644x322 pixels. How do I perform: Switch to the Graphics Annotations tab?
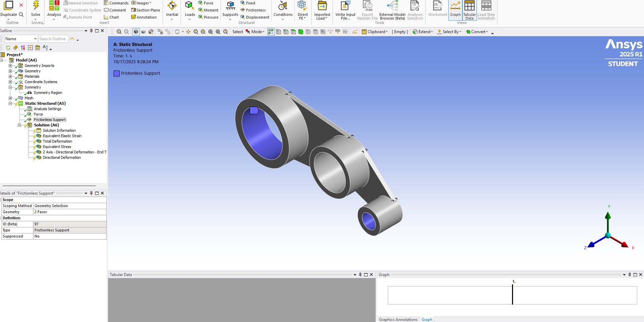[x=398, y=319]
